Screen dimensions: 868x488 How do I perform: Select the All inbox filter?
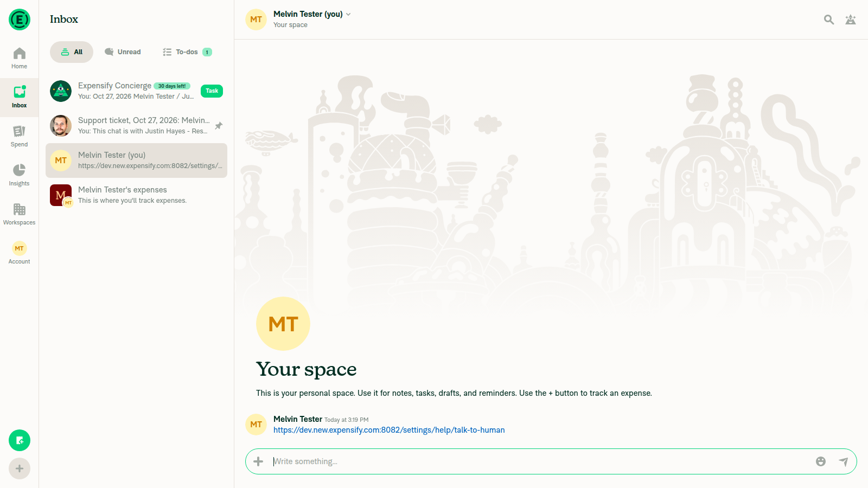point(72,52)
